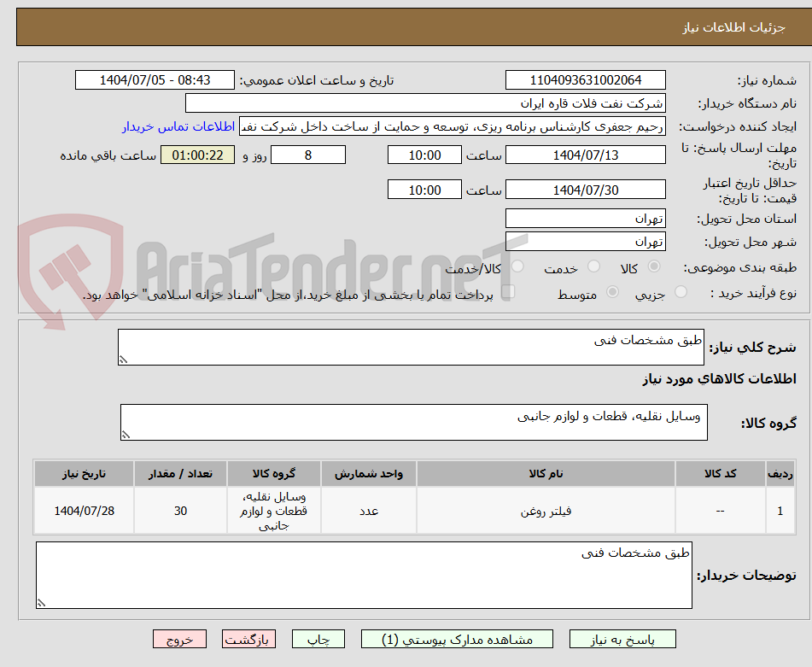Viewport: 812px width, 667px height.
Task: Click the need number field 1104093631002064
Action: [x=586, y=79]
